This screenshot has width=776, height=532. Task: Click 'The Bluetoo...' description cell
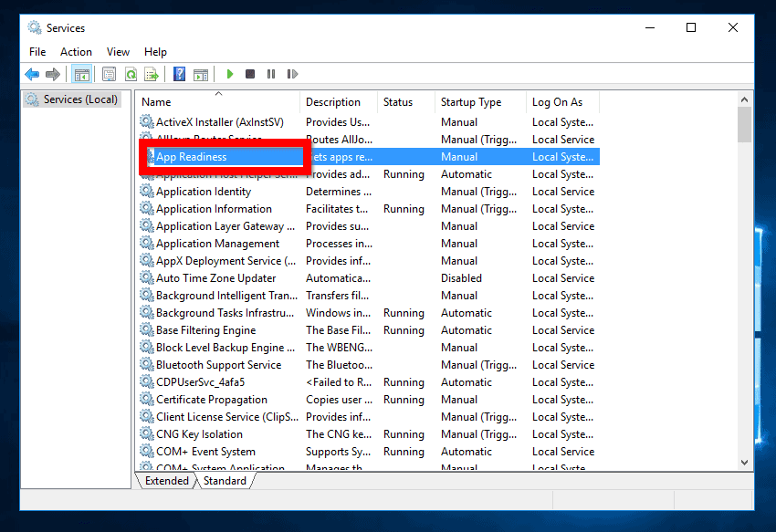[339, 365]
